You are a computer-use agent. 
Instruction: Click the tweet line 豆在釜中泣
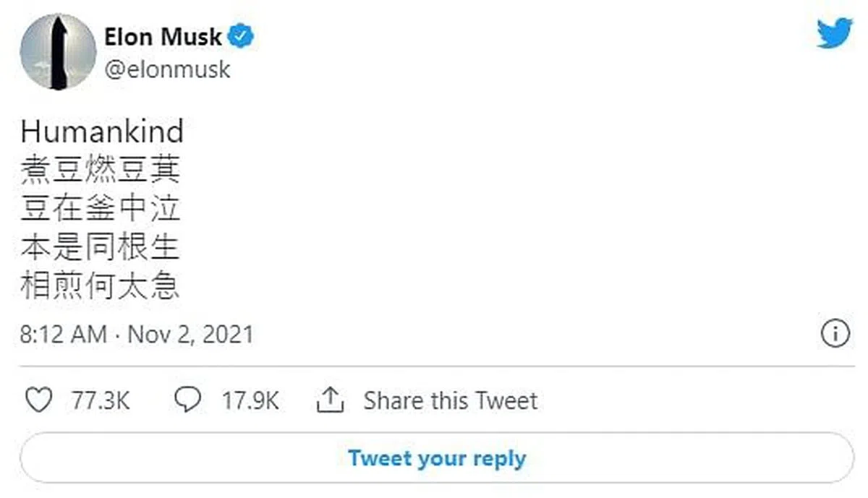[100, 210]
